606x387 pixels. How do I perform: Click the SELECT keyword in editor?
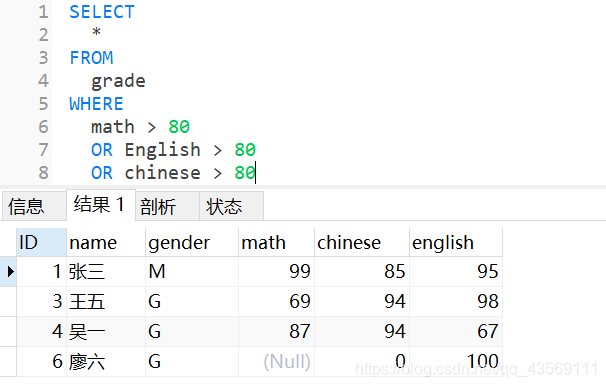pyautogui.click(x=102, y=12)
